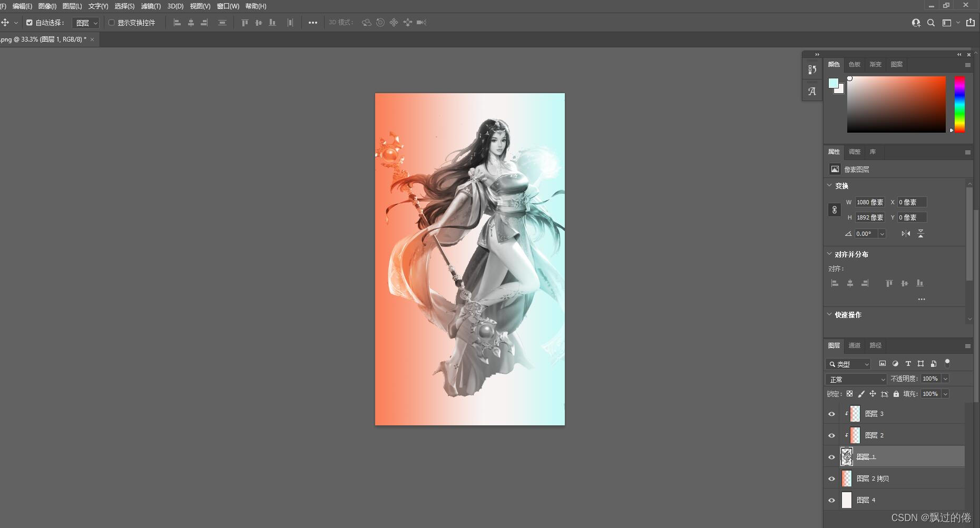Filter layers by smart object icon
Screen dimensions: 980x528
[x=933, y=363]
